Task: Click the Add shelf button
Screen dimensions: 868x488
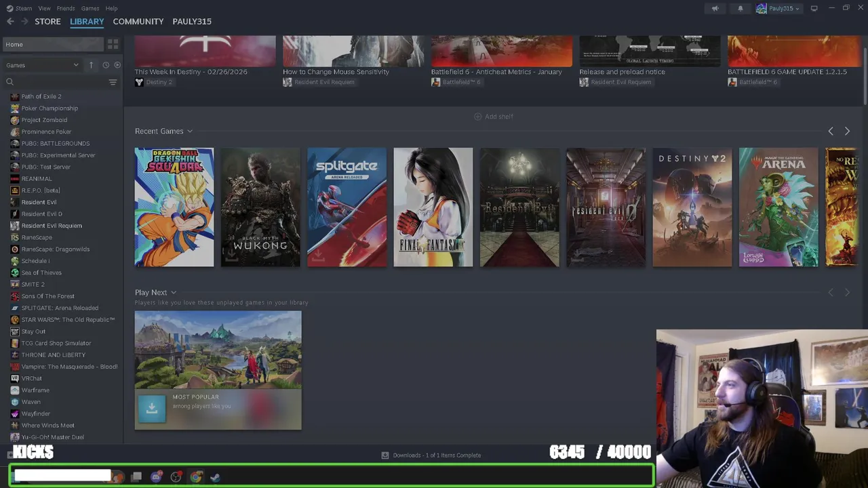Action: tap(494, 117)
